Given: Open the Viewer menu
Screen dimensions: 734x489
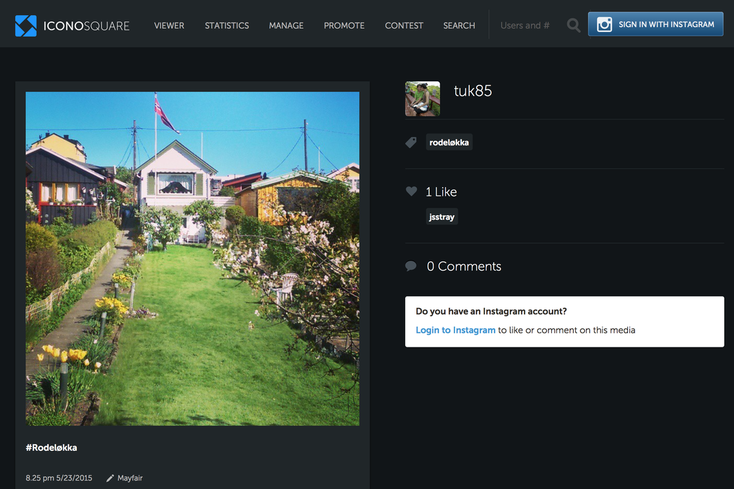Looking at the screenshot, I should point(169,26).
